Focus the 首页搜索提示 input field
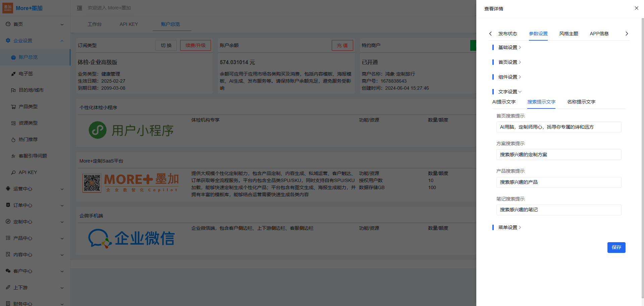 [558, 127]
